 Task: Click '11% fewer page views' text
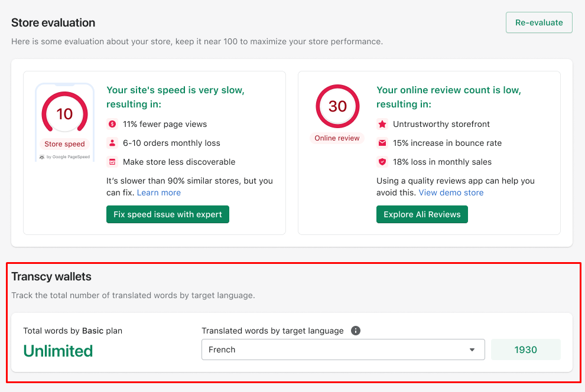click(x=165, y=124)
